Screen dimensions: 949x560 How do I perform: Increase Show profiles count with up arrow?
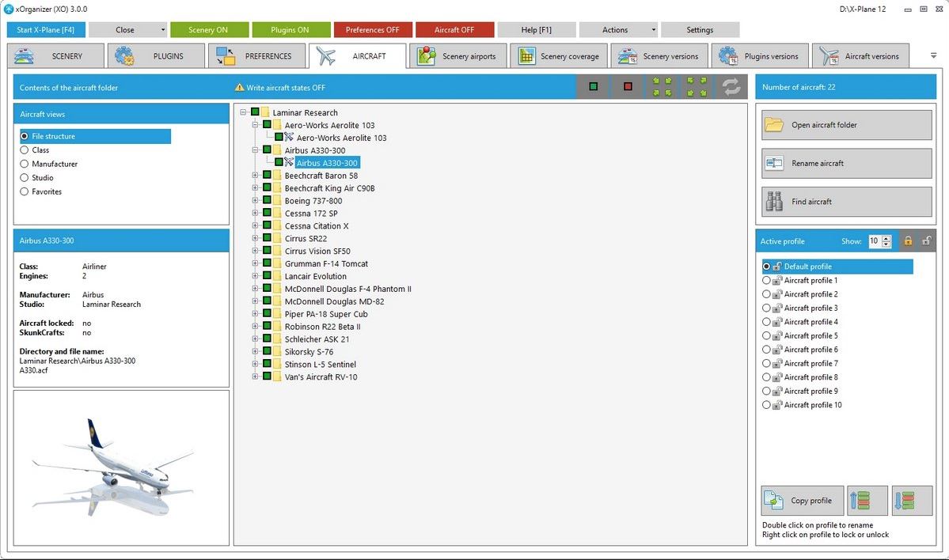tap(886, 238)
